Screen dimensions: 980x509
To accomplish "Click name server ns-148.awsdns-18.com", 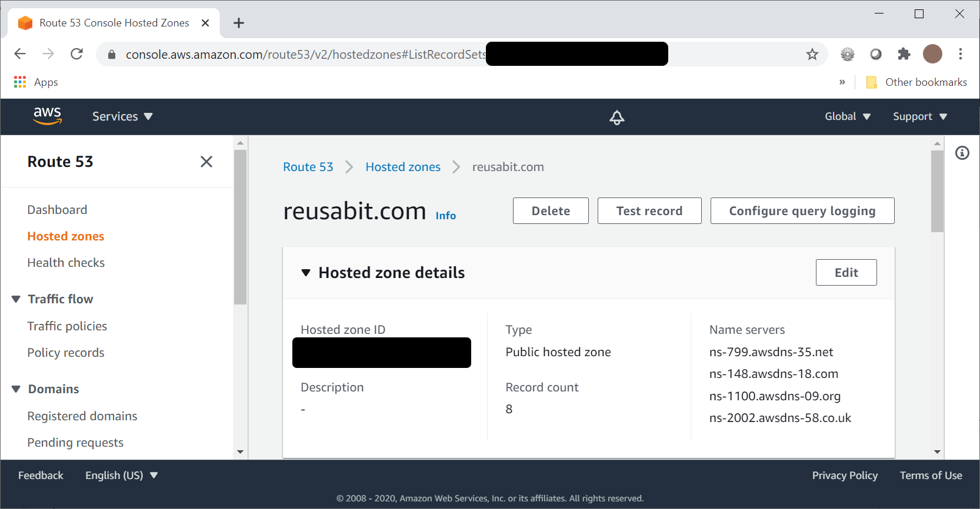I will point(774,374).
